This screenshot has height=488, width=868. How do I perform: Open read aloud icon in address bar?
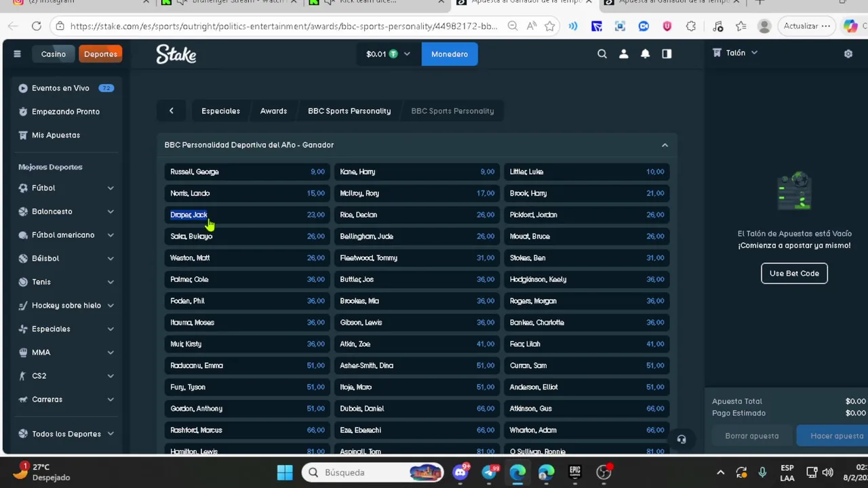click(532, 26)
